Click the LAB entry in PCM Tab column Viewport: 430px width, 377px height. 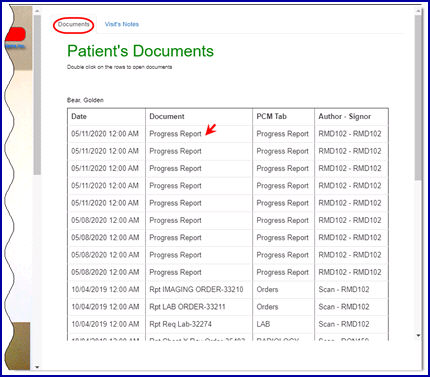tap(263, 324)
